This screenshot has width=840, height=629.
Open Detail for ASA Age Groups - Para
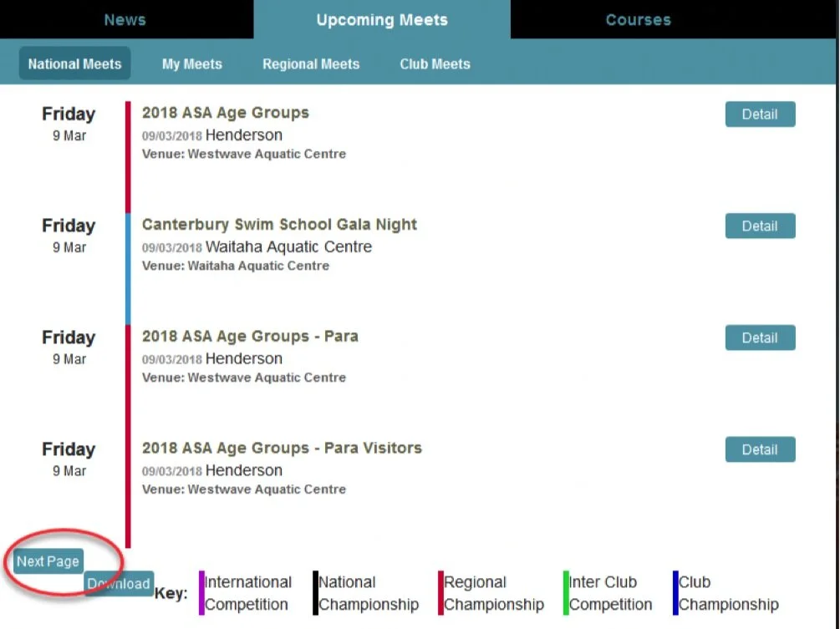(x=760, y=337)
